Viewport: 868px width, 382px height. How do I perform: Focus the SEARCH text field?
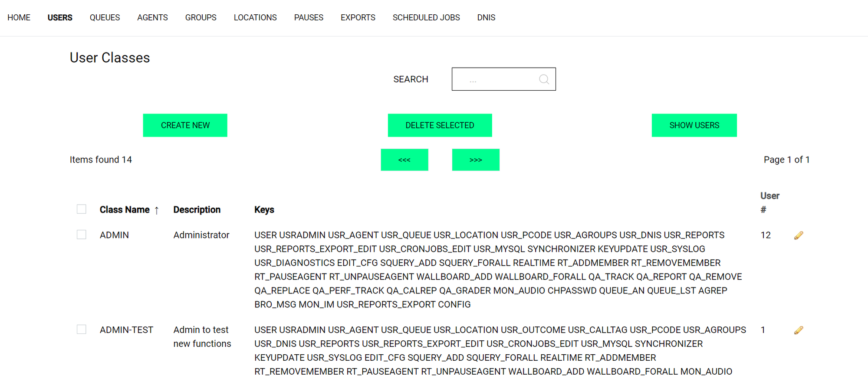click(x=495, y=79)
